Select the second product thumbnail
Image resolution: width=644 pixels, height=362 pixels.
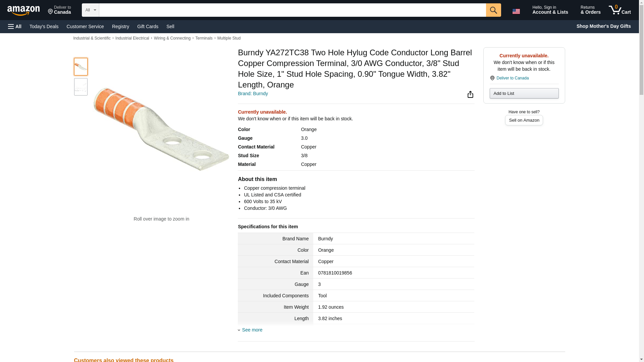(81, 87)
